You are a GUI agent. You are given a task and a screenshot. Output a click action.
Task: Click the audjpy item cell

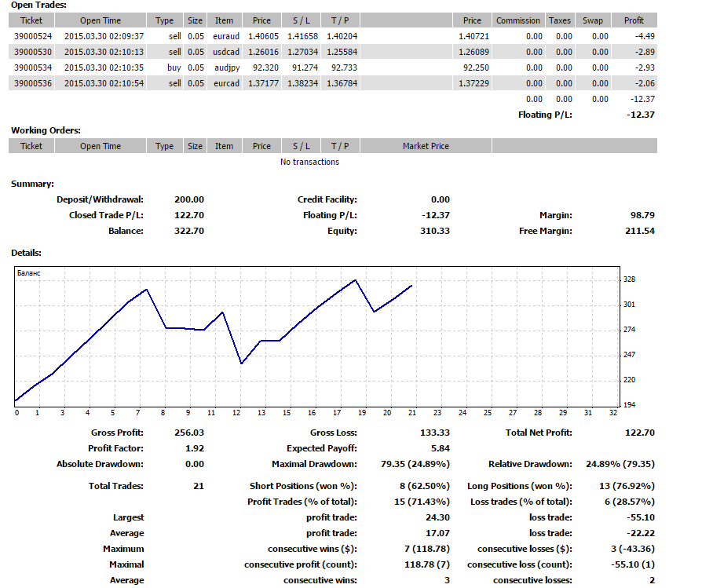(x=227, y=68)
